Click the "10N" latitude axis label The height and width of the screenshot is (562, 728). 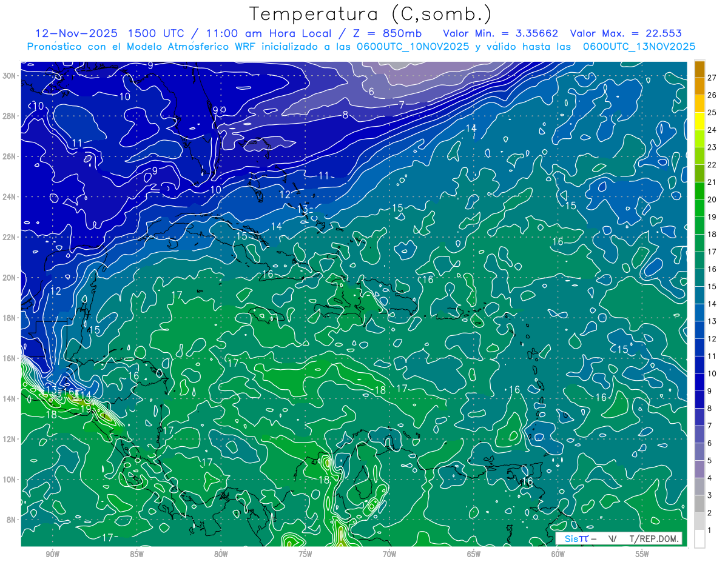[9, 480]
